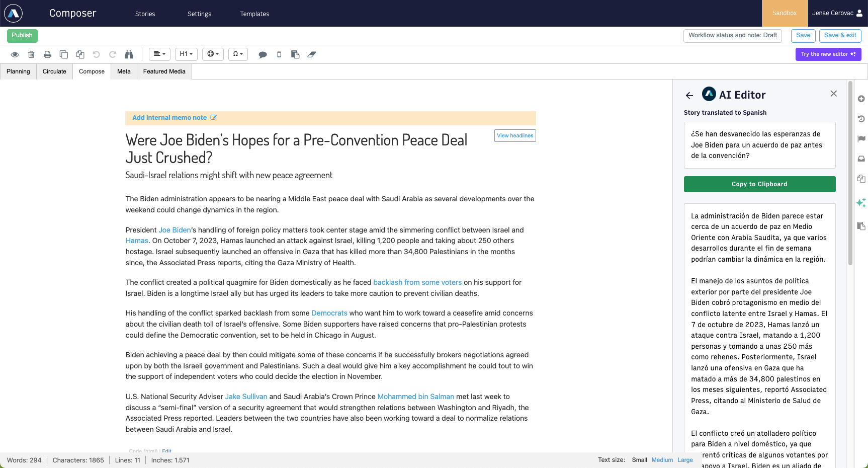Click Try the new editor button

coord(828,54)
